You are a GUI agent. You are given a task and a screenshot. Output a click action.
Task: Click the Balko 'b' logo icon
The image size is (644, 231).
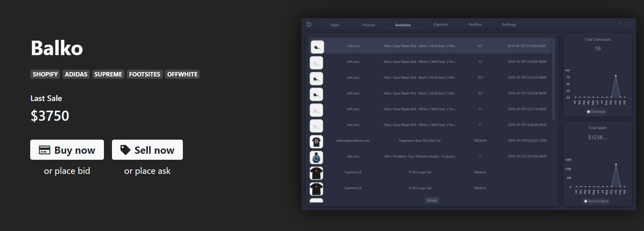point(309,24)
